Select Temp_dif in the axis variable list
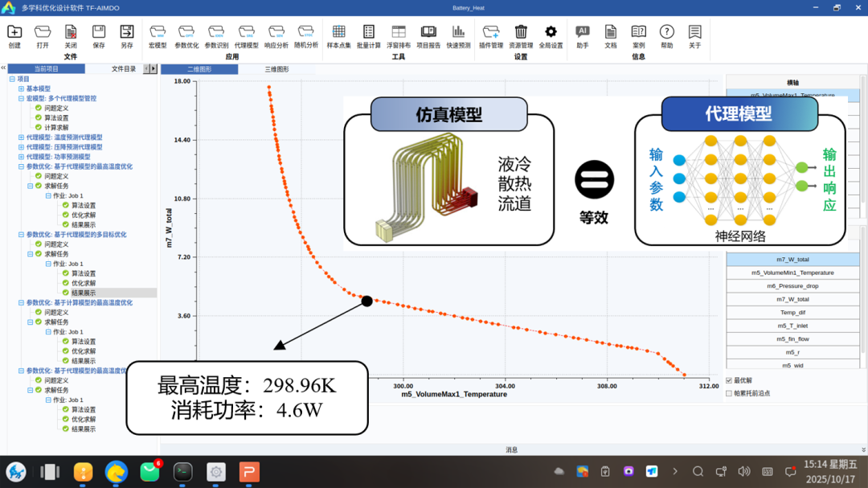This screenshot has height=488, width=868. point(792,313)
